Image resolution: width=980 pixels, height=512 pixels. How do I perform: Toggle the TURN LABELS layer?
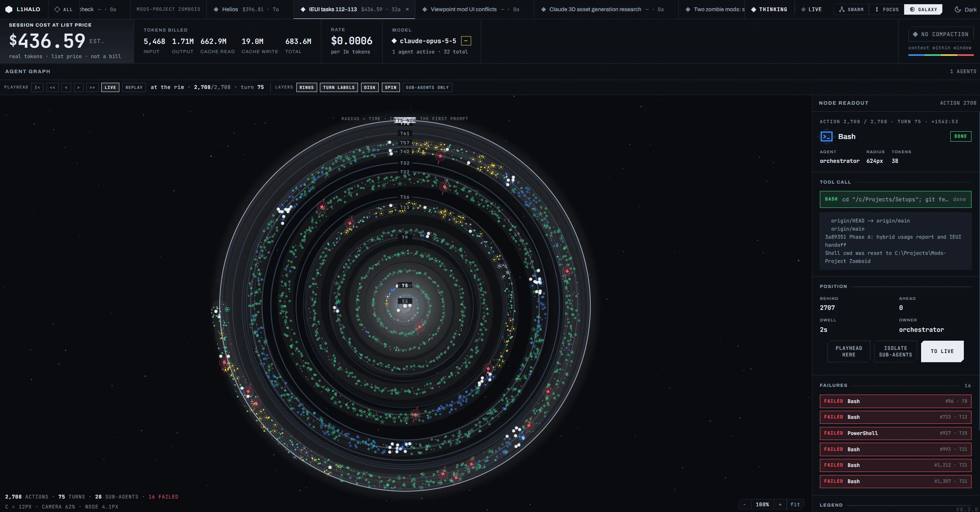click(339, 87)
